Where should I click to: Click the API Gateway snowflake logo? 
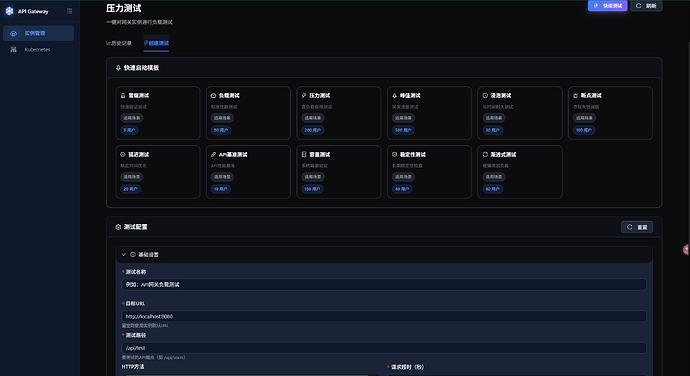pos(9,11)
